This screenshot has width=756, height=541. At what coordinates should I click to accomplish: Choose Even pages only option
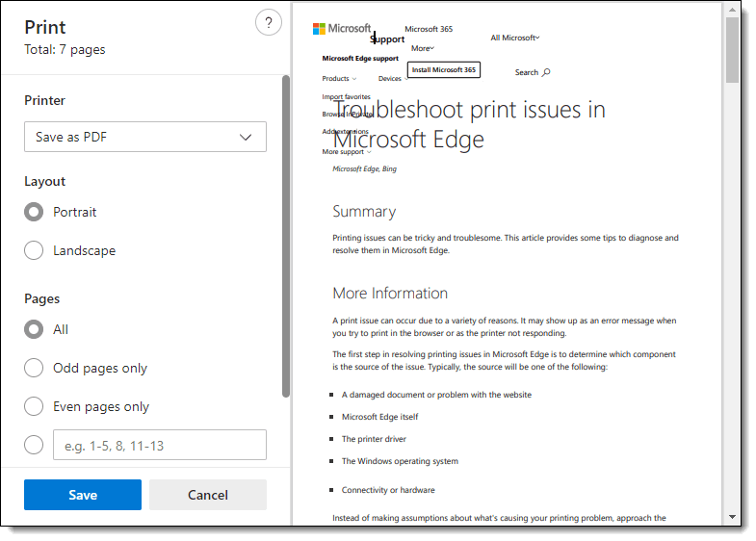34,406
